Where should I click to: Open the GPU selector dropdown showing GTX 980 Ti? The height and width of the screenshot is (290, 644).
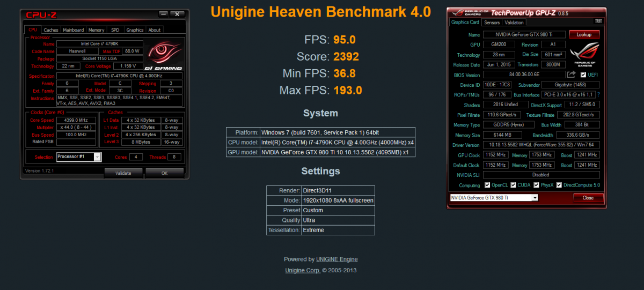coord(493,198)
